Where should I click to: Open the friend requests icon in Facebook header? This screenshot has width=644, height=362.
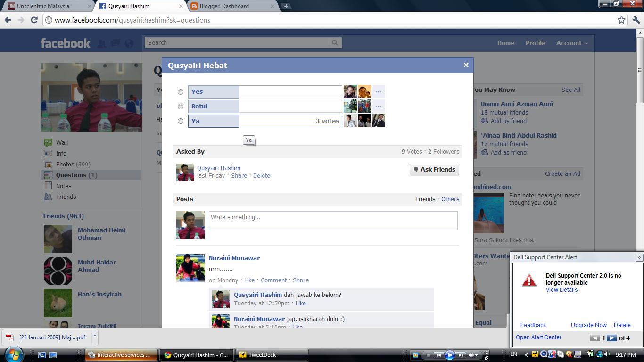point(102,43)
